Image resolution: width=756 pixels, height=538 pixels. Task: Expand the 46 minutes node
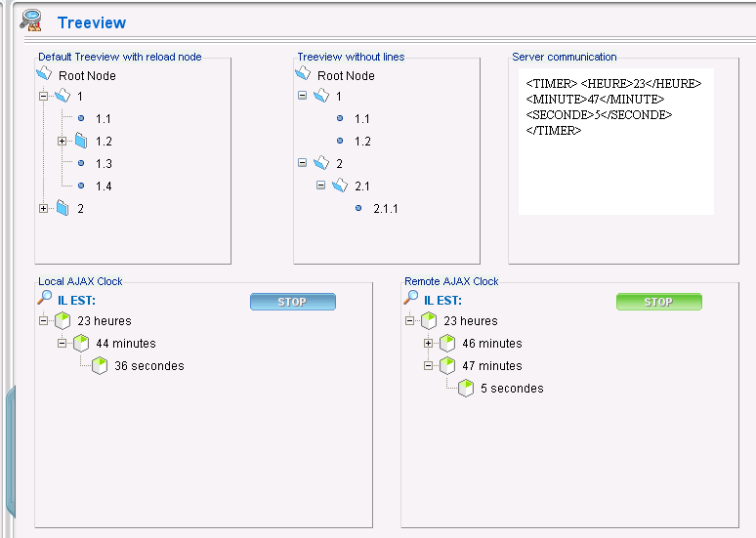pyautogui.click(x=428, y=344)
